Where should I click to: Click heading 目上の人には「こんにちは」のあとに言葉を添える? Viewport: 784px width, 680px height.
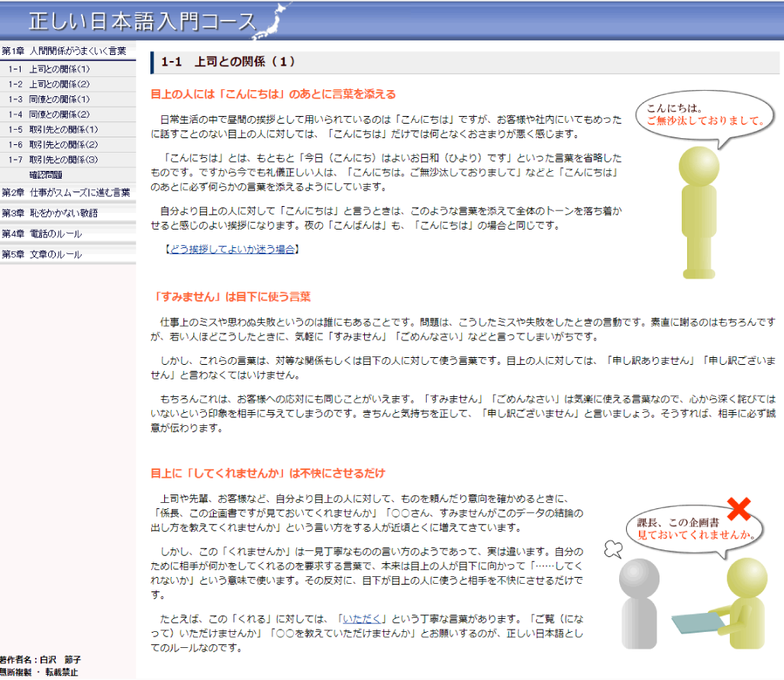coord(273,94)
